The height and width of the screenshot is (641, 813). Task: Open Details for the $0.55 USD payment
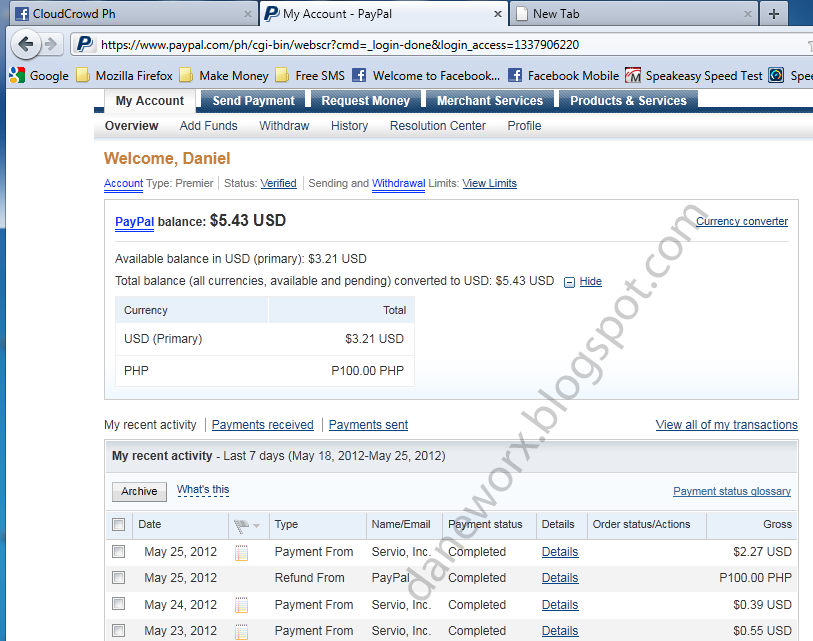560,631
